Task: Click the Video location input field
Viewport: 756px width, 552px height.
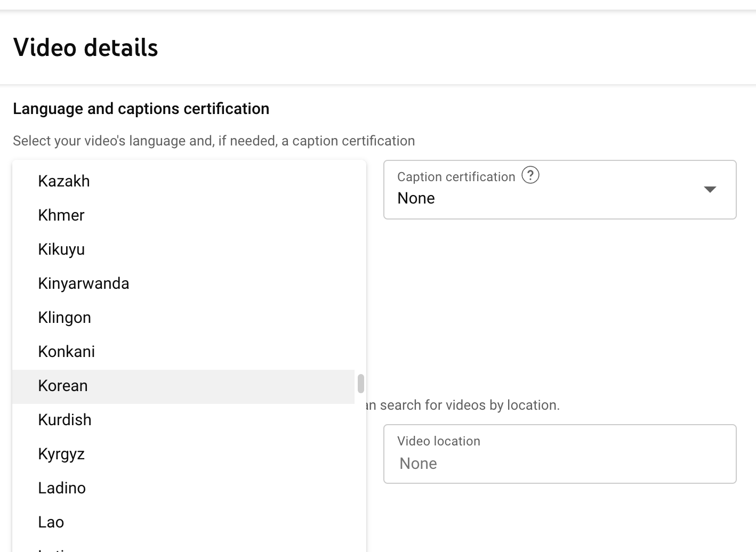Action: (x=560, y=463)
